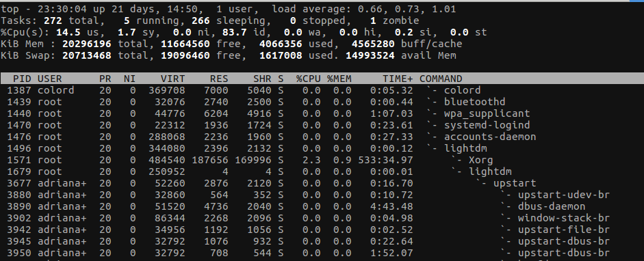The width and height of the screenshot is (644, 261).
Task: Click the COMMAND column header
Action: (441, 79)
